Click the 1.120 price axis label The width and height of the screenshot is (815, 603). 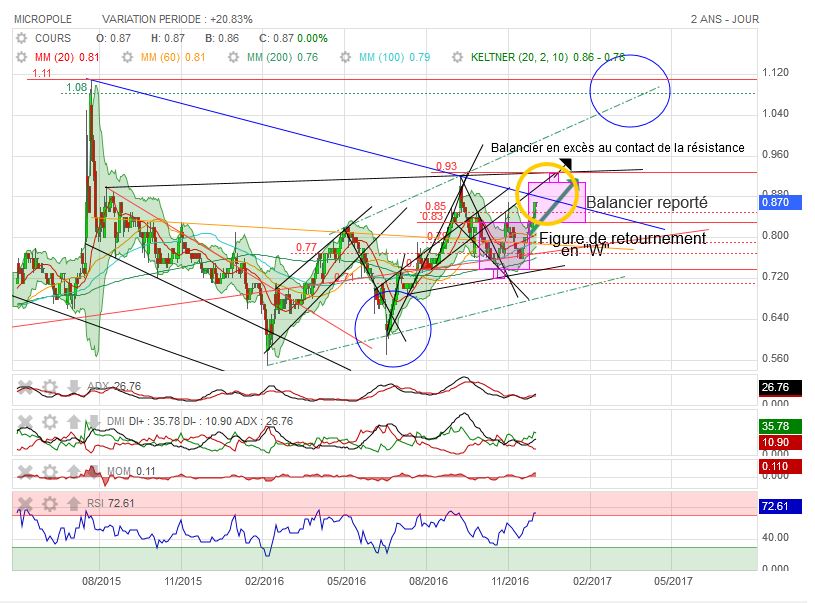[775, 72]
